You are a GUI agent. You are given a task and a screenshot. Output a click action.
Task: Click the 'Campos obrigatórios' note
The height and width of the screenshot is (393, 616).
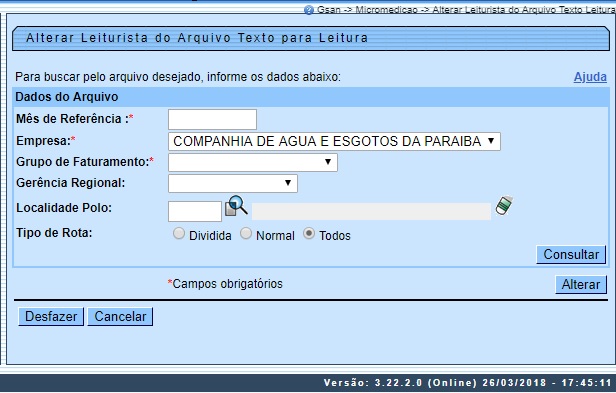[x=225, y=284]
